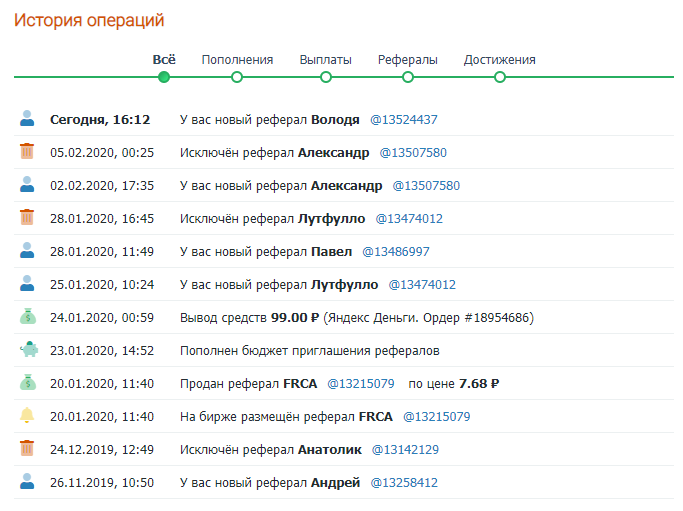Screen dimensions: 683x511
Task: Click money bag icon for 24.01.2020 withdrawal
Action: click(x=28, y=316)
